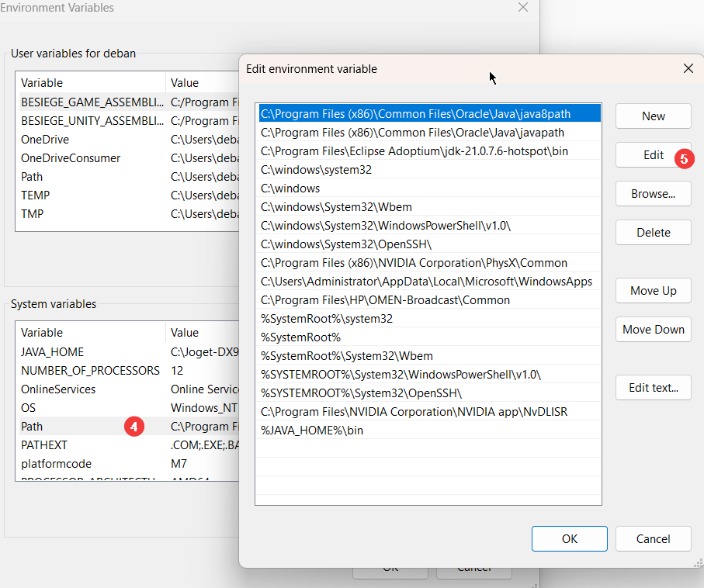Delete the selected path entry
704x588 pixels.
tap(654, 233)
